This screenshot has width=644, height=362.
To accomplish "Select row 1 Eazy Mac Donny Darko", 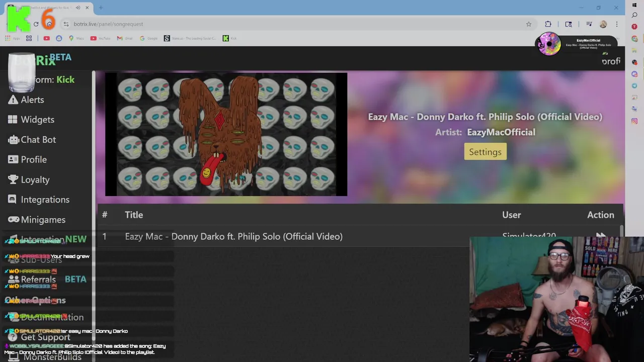I will [360, 236].
